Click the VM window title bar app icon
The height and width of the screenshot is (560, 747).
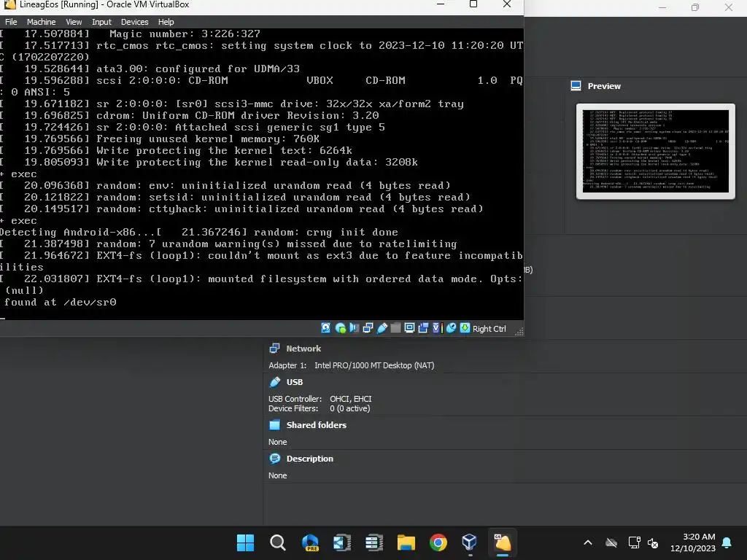pos(9,5)
